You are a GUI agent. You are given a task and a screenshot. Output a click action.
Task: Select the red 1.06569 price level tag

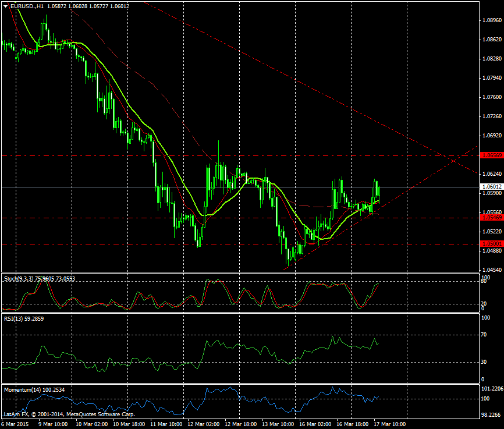click(491, 155)
